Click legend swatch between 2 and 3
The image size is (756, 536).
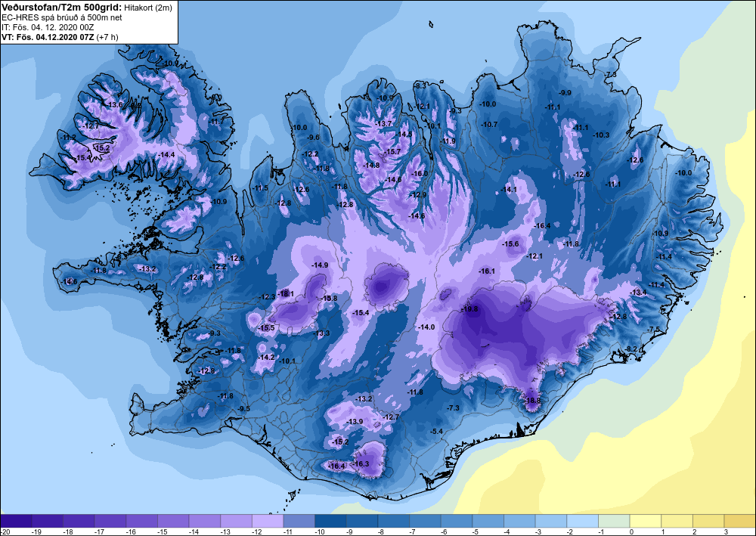tap(708, 521)
